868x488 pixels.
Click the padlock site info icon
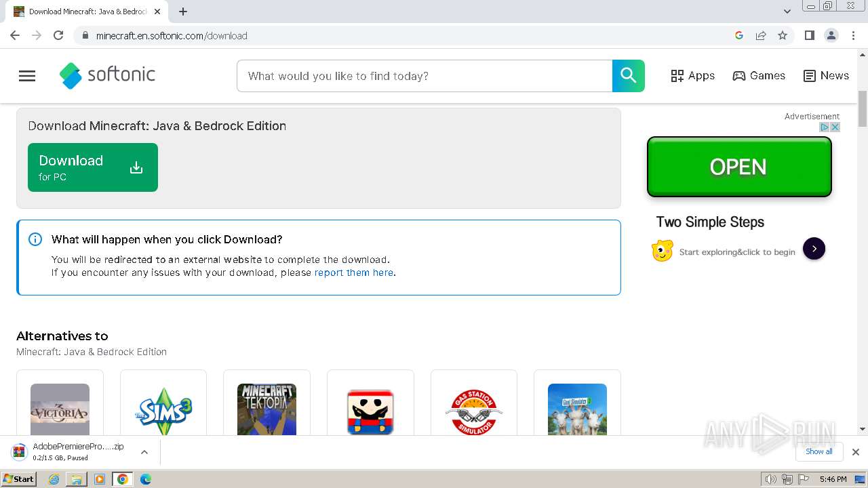85,35
